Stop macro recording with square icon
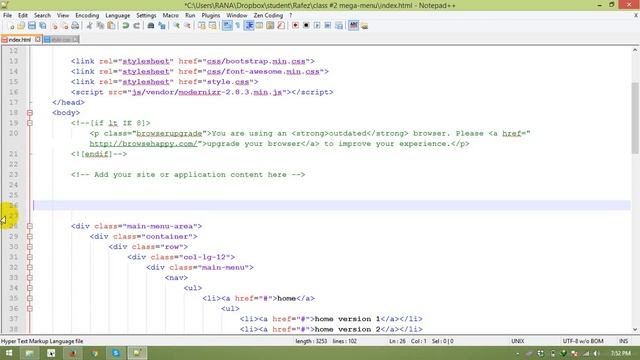 click(306, 26)
